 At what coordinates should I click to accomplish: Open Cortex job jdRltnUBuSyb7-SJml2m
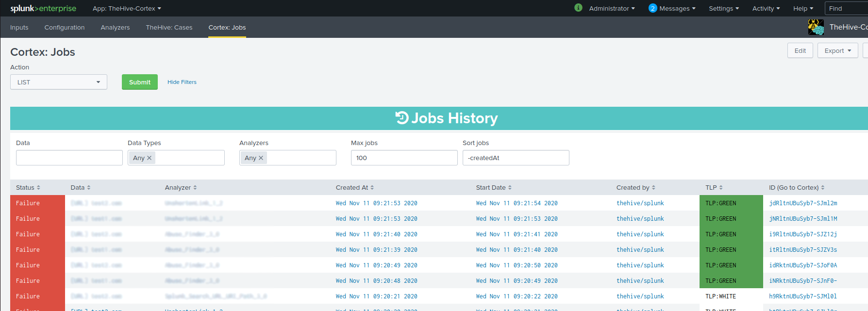point(803,203)
